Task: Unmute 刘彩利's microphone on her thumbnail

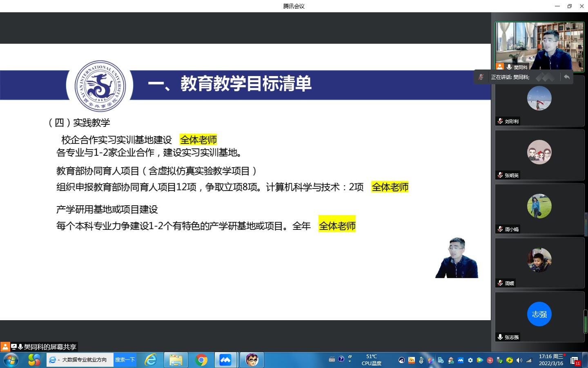Action: (x=500, y=121)
